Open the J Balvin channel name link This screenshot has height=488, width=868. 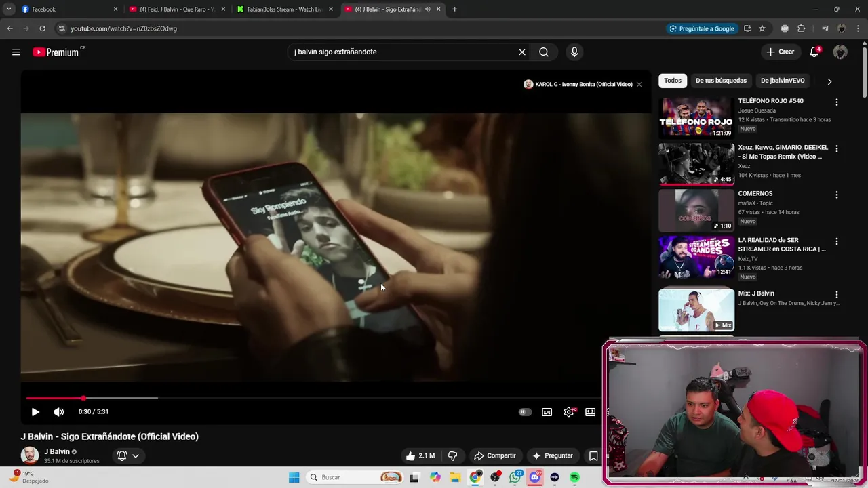point(57,452)
